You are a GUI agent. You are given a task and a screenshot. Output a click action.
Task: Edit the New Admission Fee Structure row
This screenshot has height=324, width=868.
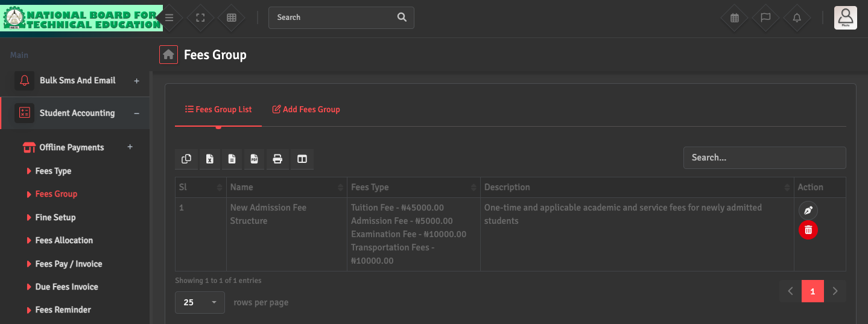pos(808,211)
